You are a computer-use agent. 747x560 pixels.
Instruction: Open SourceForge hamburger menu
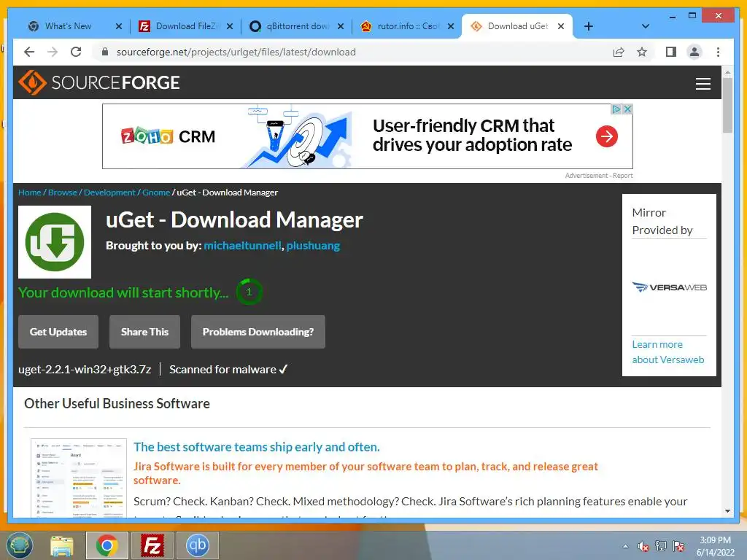[703, 83]
